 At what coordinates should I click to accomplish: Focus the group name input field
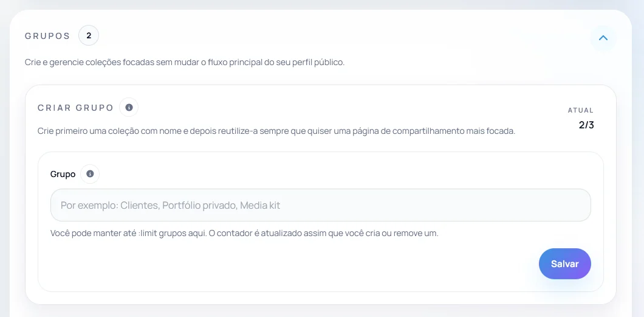click(x=320, y=205)
